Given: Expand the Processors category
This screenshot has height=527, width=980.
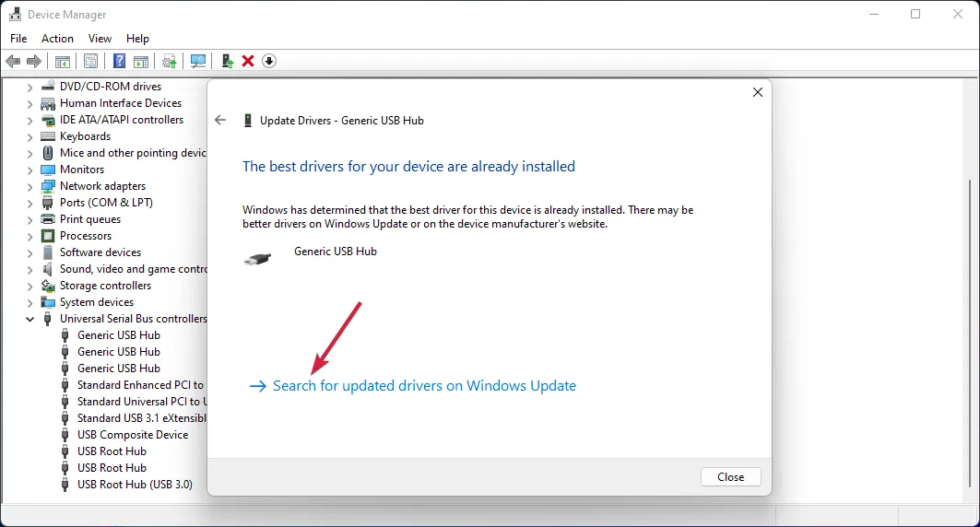Looking at the screenshot, I should 30,236.
